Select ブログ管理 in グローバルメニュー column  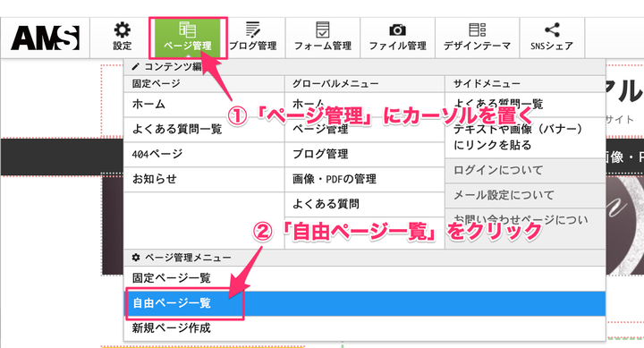365,155
